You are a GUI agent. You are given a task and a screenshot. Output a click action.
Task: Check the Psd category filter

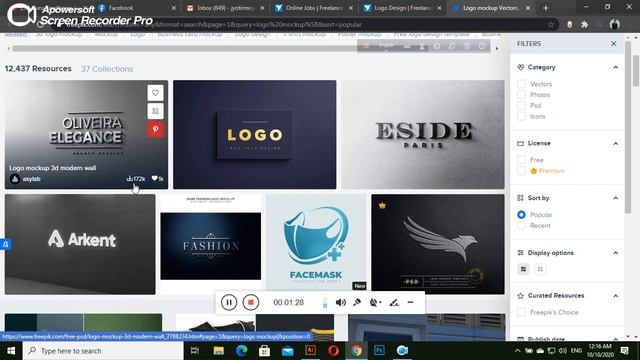tap(521, 105)
